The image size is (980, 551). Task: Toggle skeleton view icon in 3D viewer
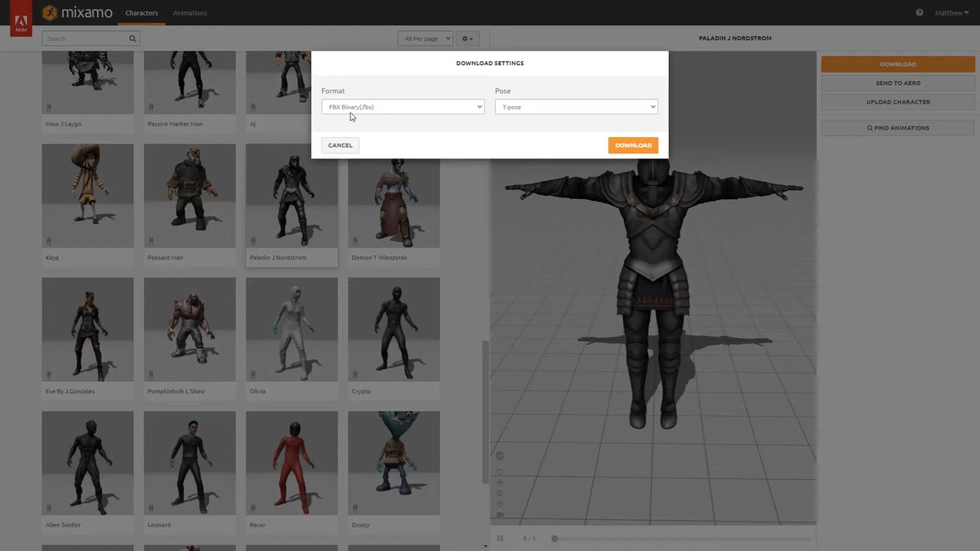pos(500,455)
